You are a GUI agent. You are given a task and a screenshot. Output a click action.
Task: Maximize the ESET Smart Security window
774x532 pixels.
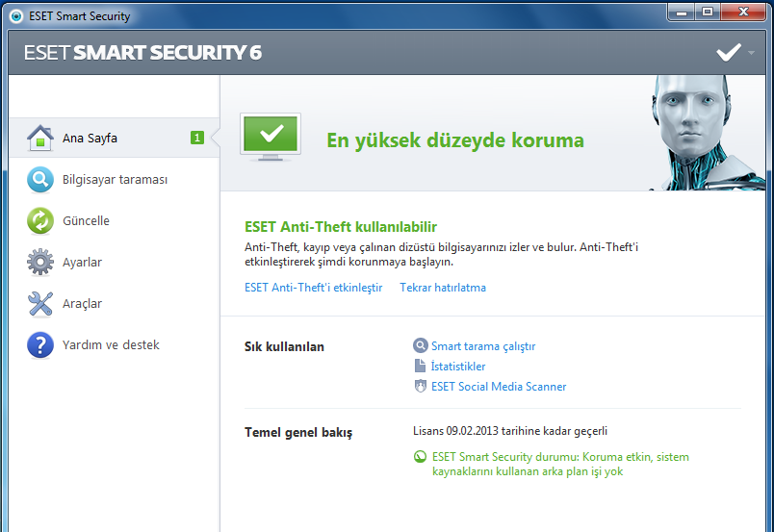click(708, 12)
